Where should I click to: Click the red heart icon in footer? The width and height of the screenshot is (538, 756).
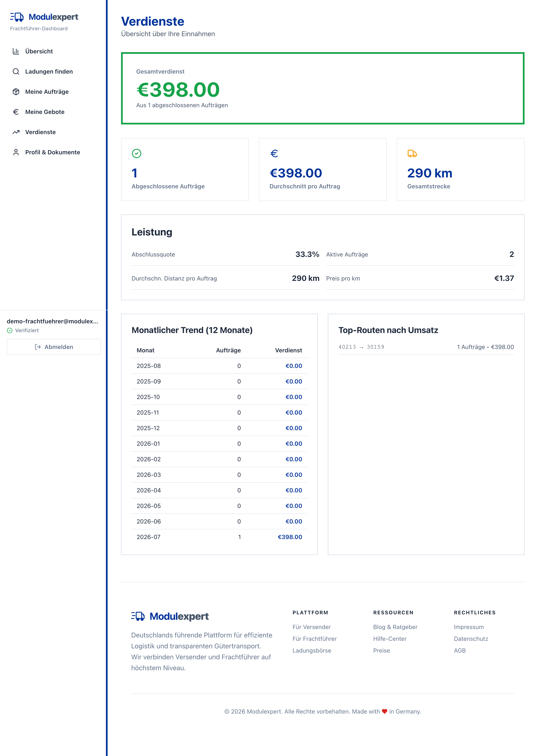[x=385, y=711]
